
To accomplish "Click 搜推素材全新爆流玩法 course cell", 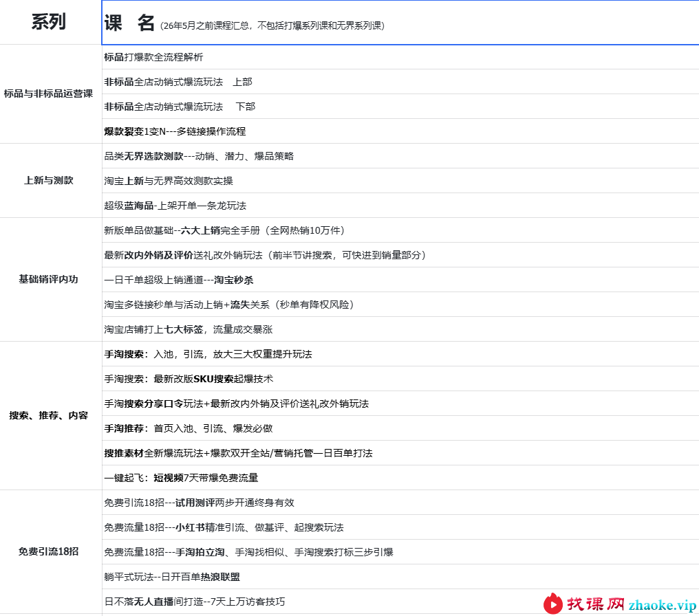I will 400,453.
